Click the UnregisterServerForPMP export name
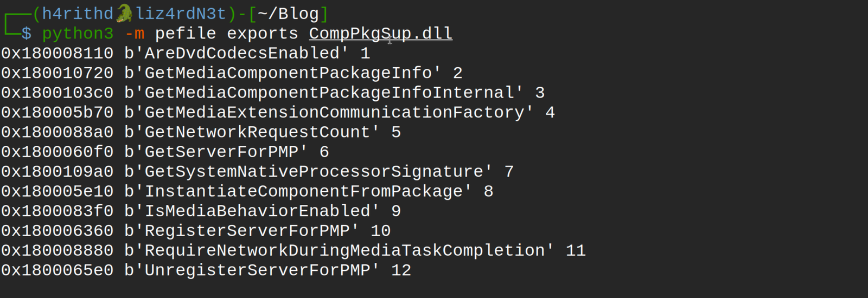The width and height of the screenshot is (868, 298). (x=257, y=270)
